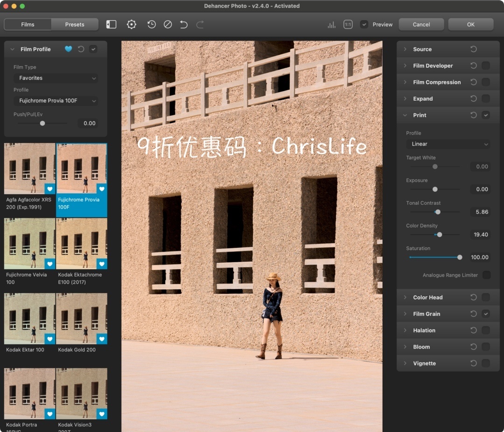Enable the Bloom checkbox
Image resolution: width=504 pixels, height=432 pixels.
[x=486, y=347]
